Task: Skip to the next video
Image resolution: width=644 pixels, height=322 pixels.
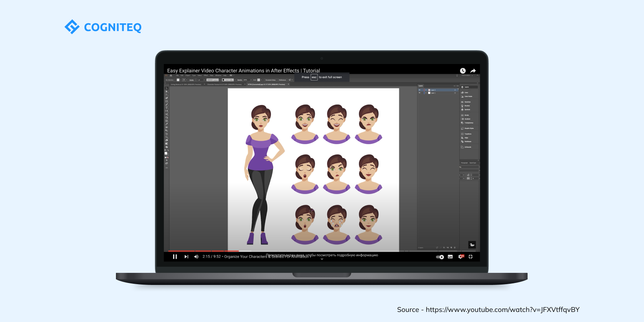Action: (x=186, y=257)
